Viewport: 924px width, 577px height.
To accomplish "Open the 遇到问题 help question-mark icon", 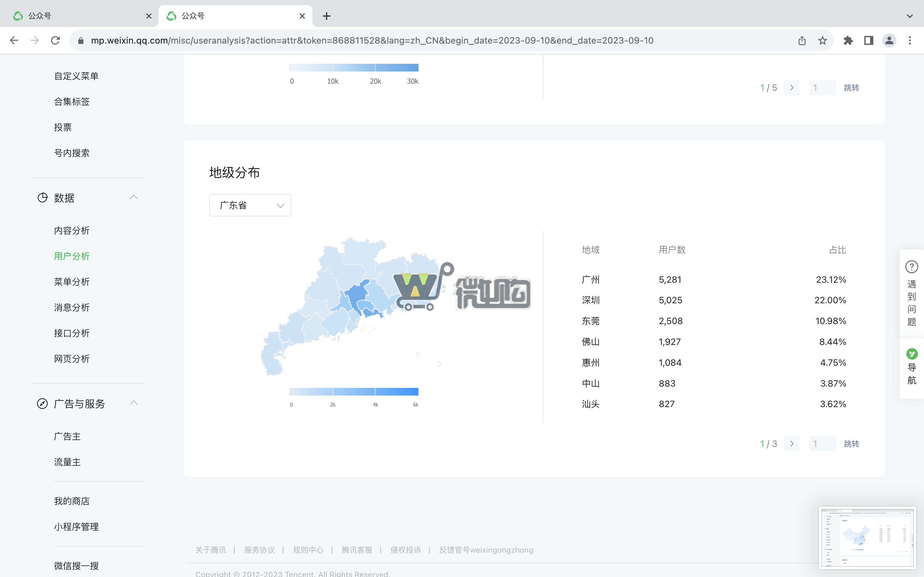I will coord(912,266).
